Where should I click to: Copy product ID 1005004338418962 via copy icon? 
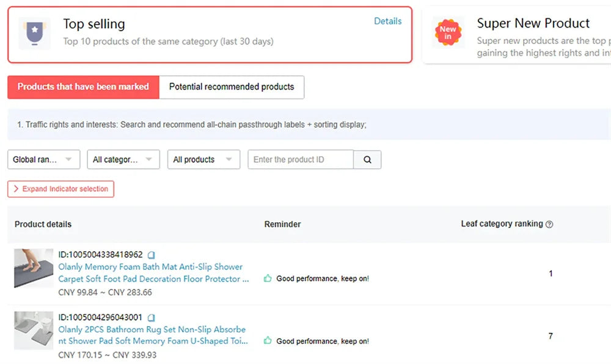click(152, 255)
